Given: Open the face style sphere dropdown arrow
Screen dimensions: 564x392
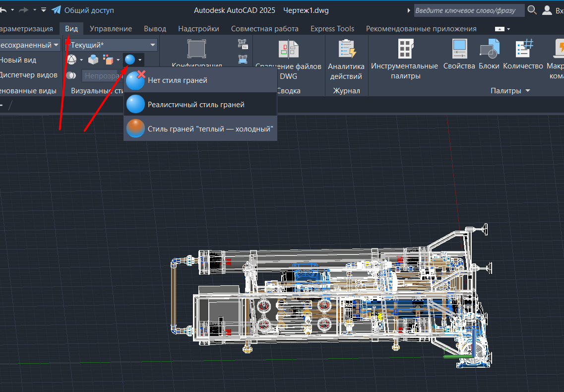Looking at the screenshot, I should point(140,60).
